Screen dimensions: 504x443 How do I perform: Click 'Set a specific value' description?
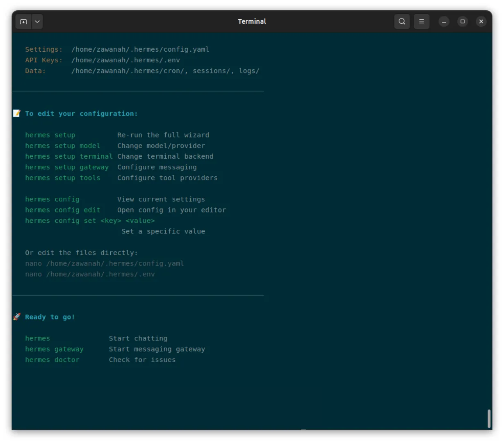coord(163,231)
